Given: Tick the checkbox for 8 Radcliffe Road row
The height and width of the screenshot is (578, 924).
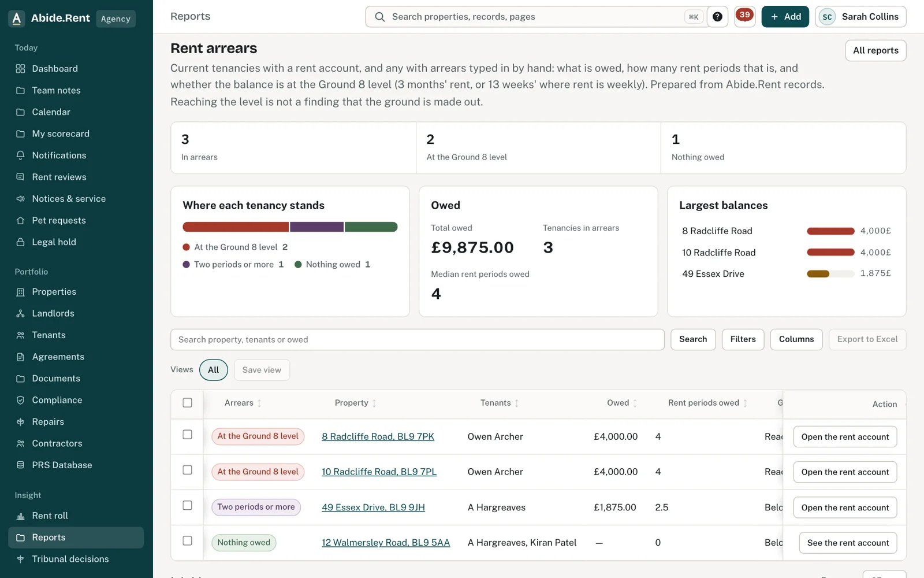Looking at the screenshot, I should coord(187,435).
